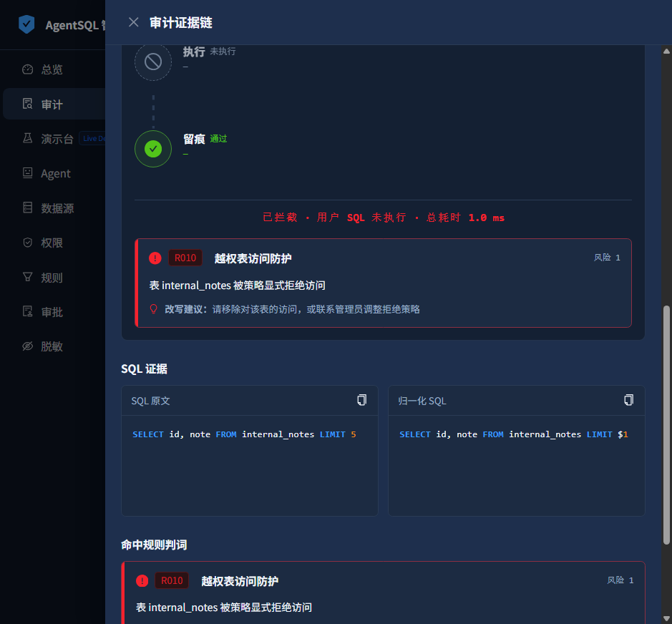Click the AgentSQL shield logo
The width and height of the screenshot is (672, 624).
[x=26, y=24]
